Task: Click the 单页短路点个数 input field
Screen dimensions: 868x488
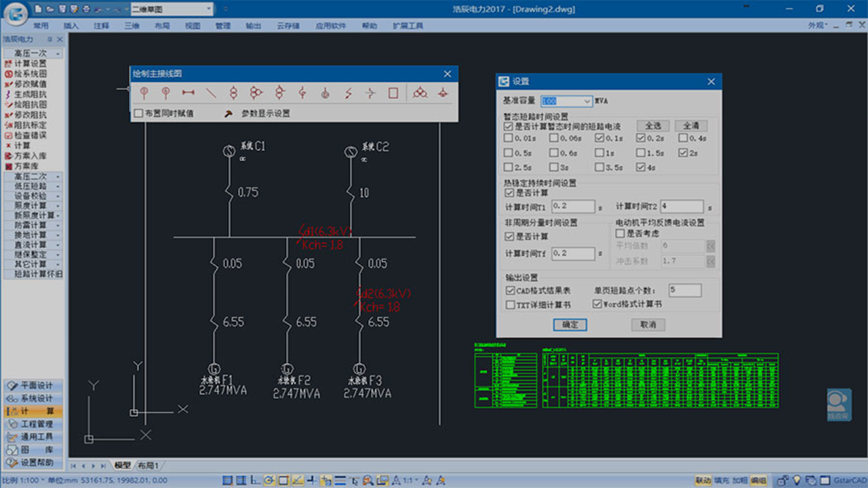Action: coord(684,290)
